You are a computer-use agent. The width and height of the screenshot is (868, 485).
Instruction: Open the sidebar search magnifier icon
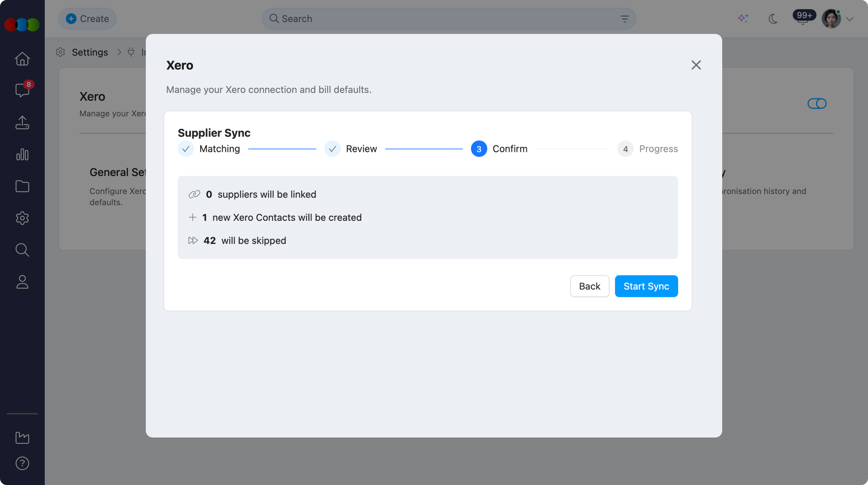click(22, 250)
